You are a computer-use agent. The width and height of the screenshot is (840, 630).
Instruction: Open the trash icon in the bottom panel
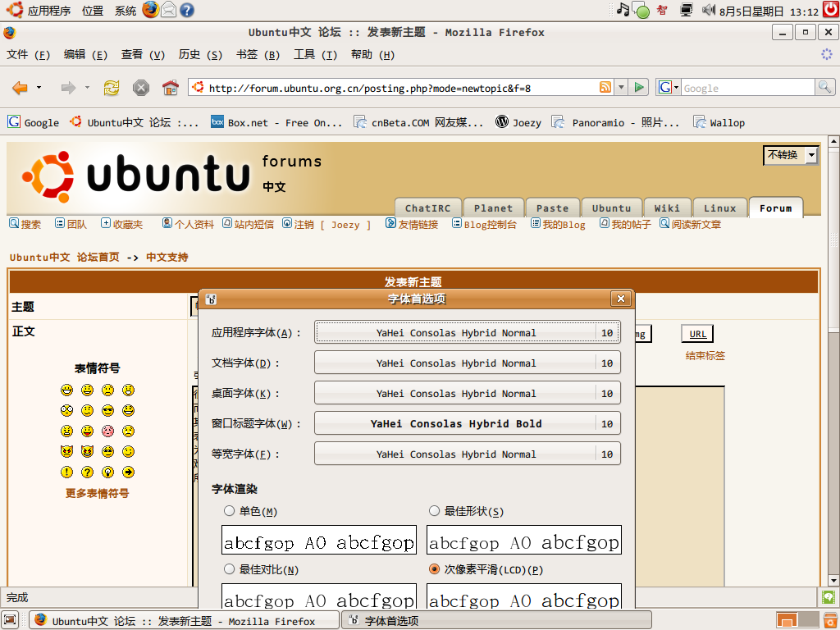pyautogui.click(x=830, y=620)
